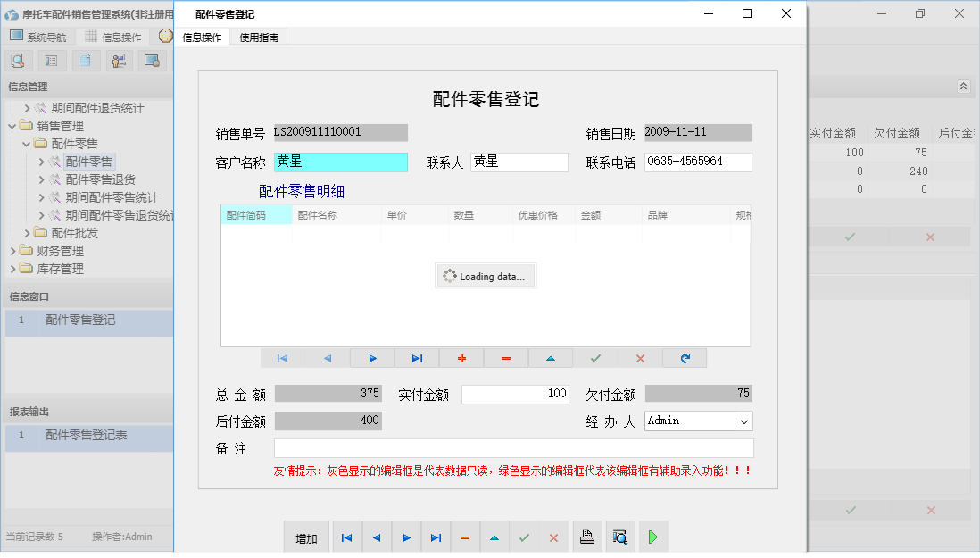Click the next record arrow at bottom
The width and height of the screenshot is (980, 558).
pos(406,537)
